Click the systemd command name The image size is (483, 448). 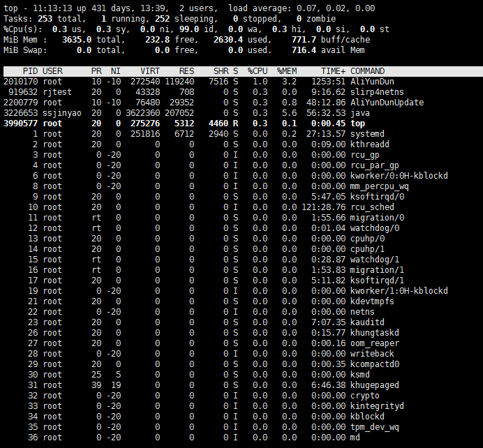(367, 134)
